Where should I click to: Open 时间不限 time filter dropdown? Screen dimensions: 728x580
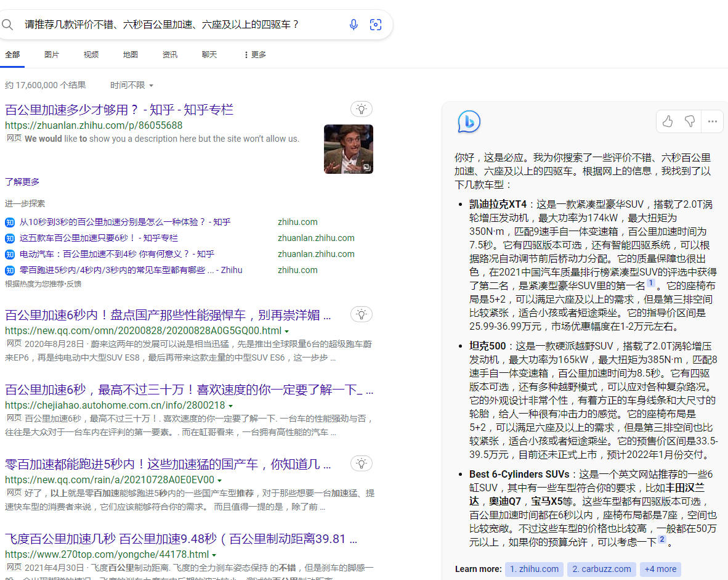pos(131,85)
